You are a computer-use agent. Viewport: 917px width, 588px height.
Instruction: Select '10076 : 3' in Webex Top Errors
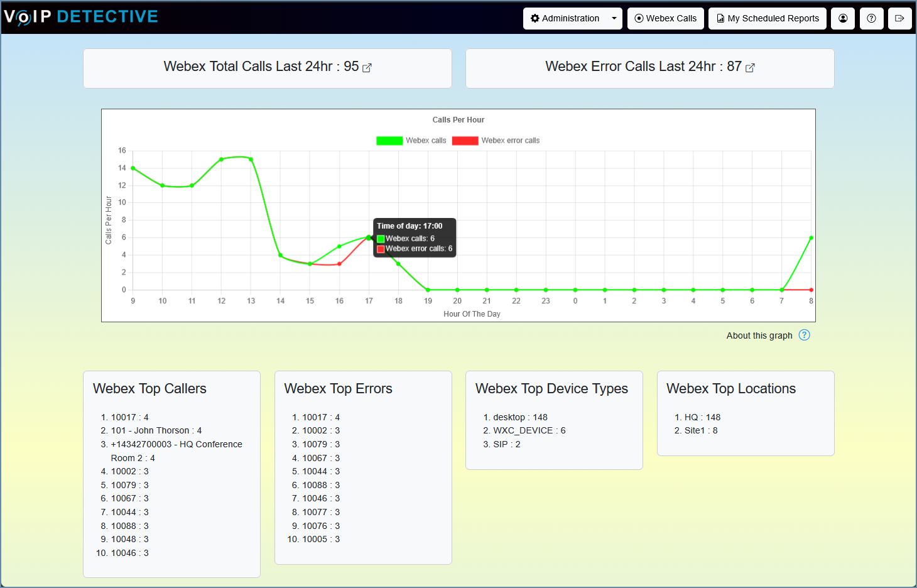click(321, 526)
